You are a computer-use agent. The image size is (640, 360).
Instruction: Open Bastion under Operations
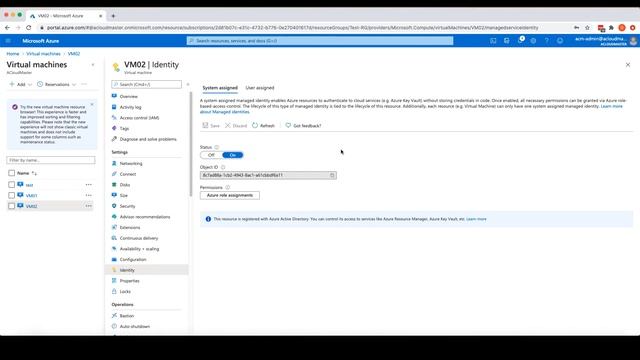coord(127,316)
